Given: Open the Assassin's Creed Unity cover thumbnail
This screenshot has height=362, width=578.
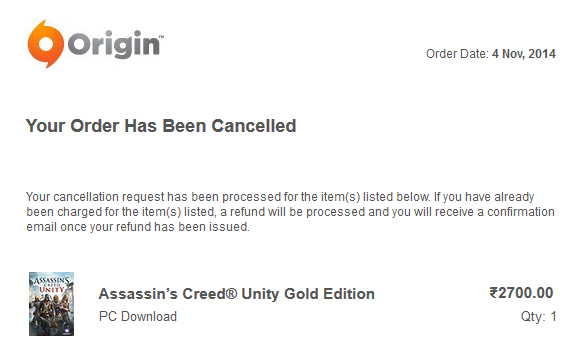Looking at the screenshot, I should coord(52,304).
